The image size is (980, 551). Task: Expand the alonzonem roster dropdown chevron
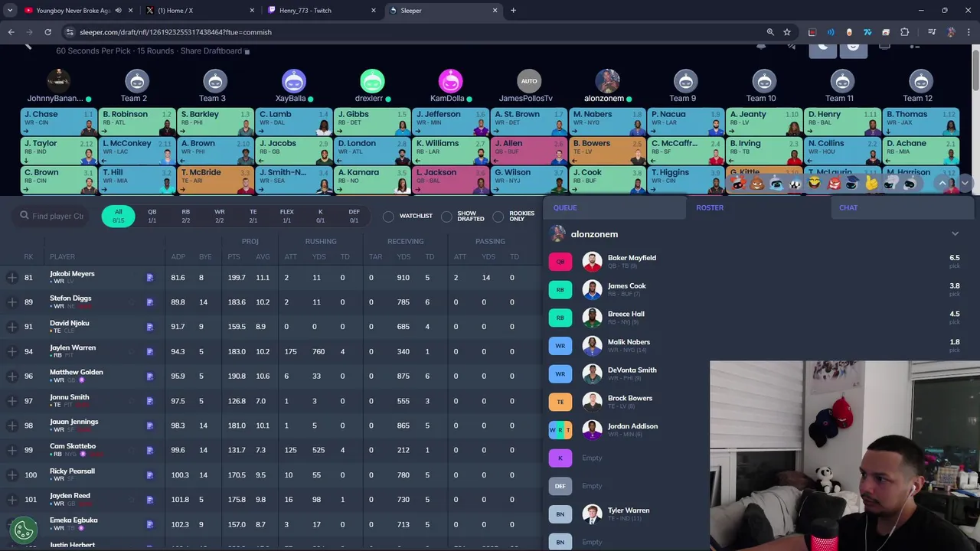click(x=955, y=234)
